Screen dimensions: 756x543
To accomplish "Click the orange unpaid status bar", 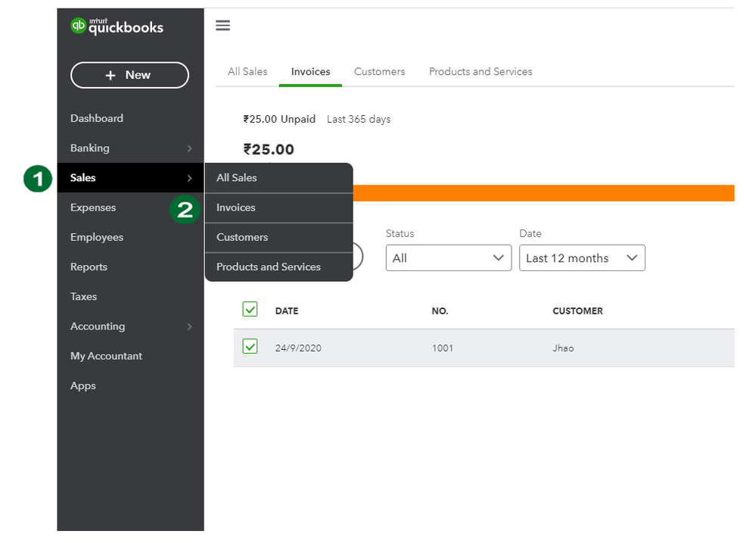I will point(545,193).
